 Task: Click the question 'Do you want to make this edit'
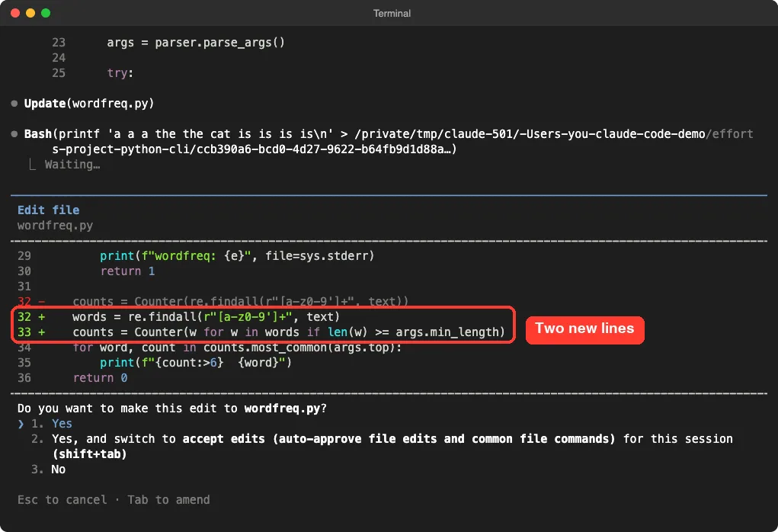[172, 409]
